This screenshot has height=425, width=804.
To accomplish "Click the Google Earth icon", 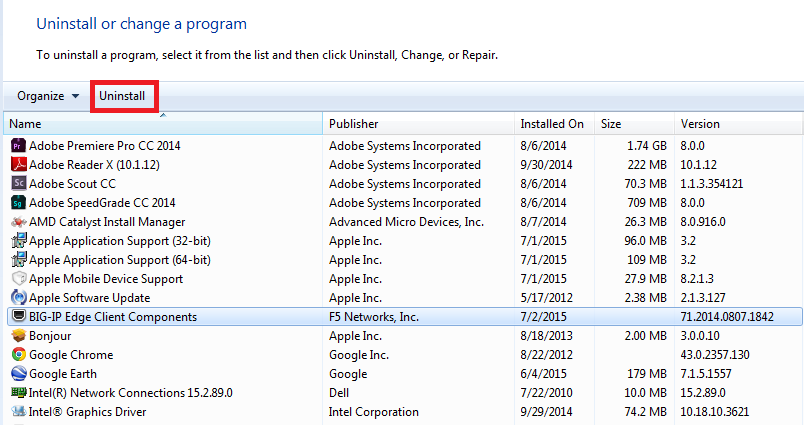I will [18, 373].
